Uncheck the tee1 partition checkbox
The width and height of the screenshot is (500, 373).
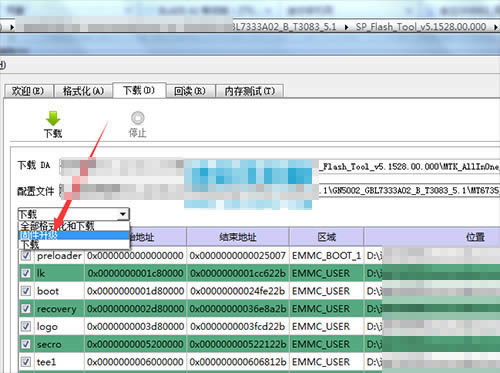[26, 362]
